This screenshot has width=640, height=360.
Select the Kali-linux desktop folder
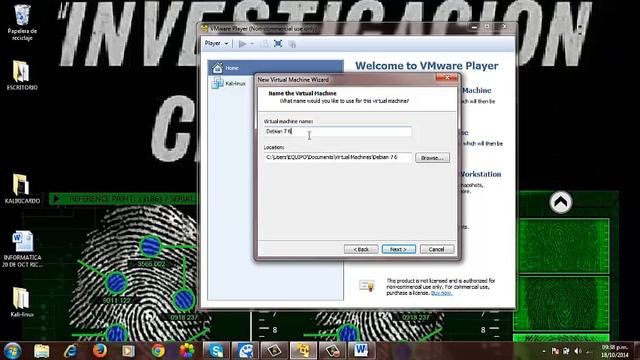pos(22,302)
